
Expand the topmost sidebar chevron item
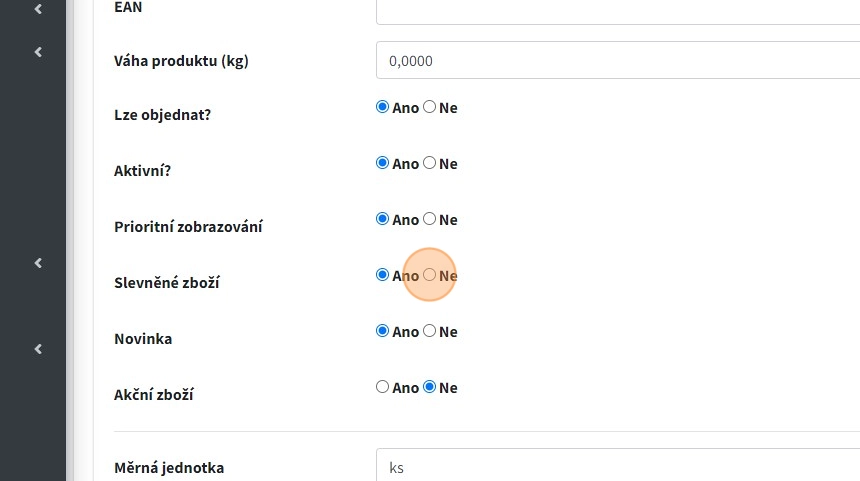pos(38,9)
